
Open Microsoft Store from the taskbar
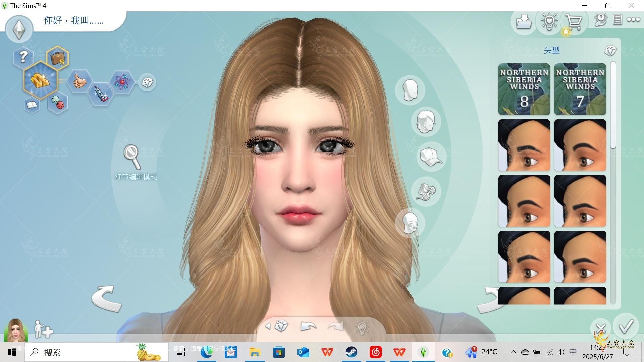pyautogui.click(x=279, y=352)
